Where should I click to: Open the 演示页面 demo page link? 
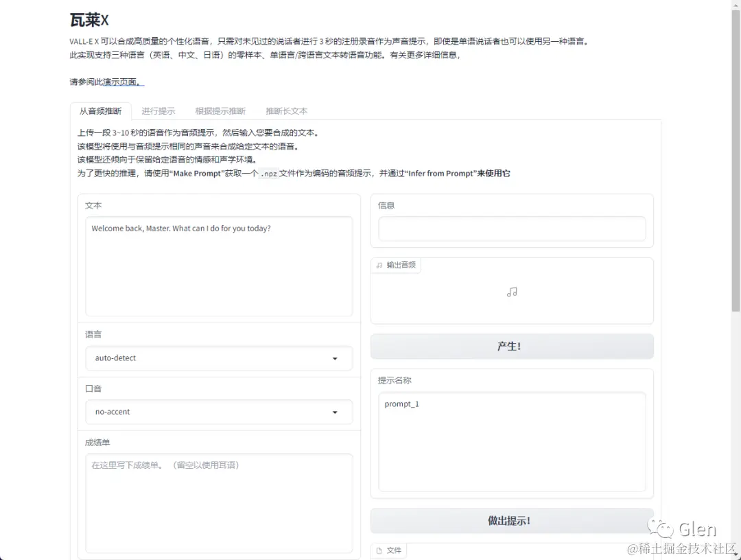coord(123,82)
